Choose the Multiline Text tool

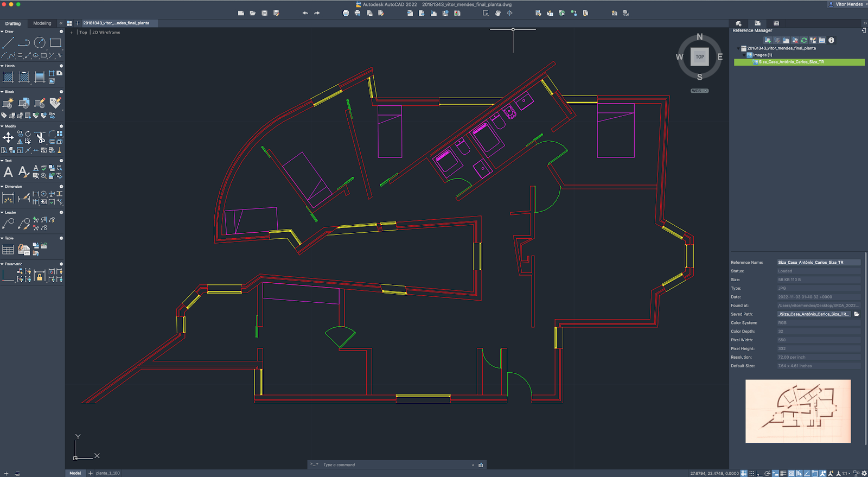point(8,172)
